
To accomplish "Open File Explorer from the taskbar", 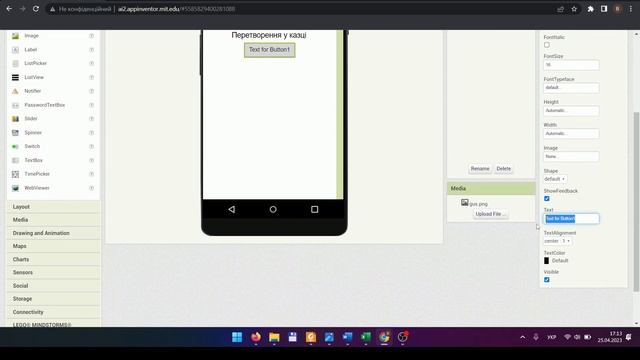I will (274, 337).
